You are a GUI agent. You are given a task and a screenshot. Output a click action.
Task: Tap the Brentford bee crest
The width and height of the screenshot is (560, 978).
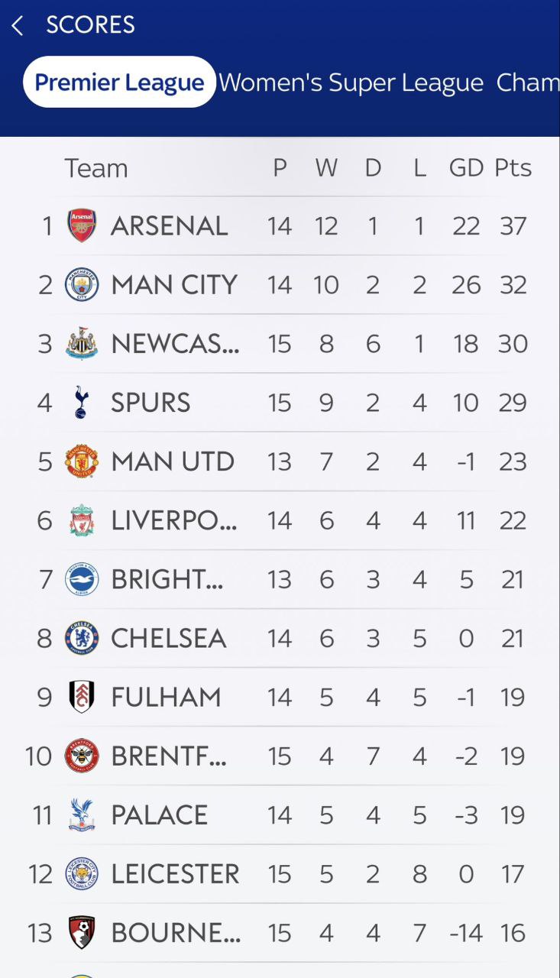click(82, 756)
